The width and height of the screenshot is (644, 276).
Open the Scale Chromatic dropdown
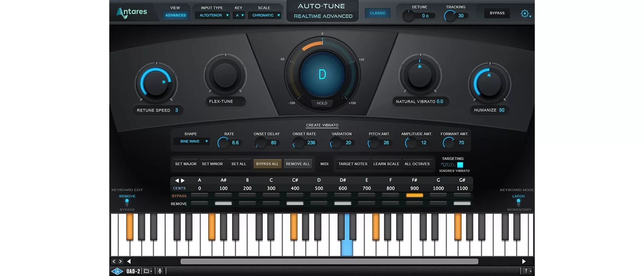265,15
